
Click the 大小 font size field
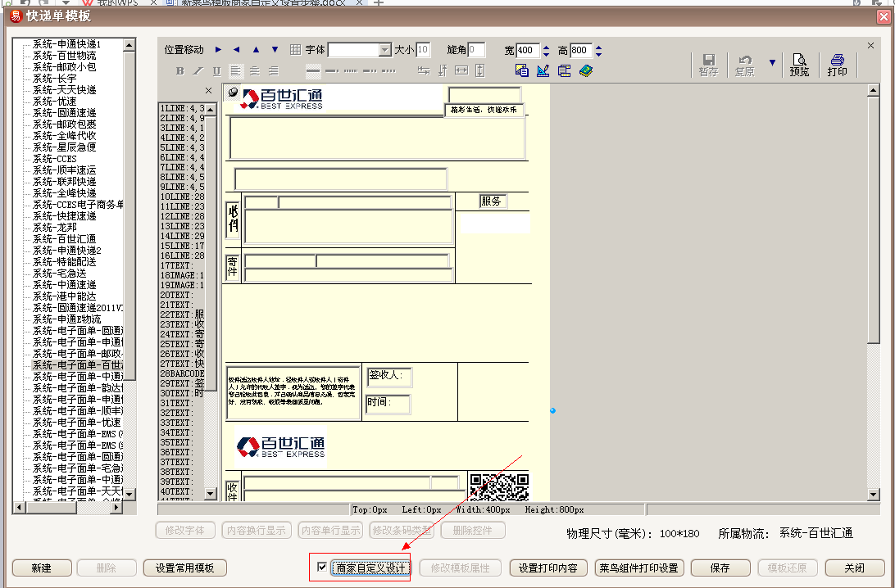(423, 50)
